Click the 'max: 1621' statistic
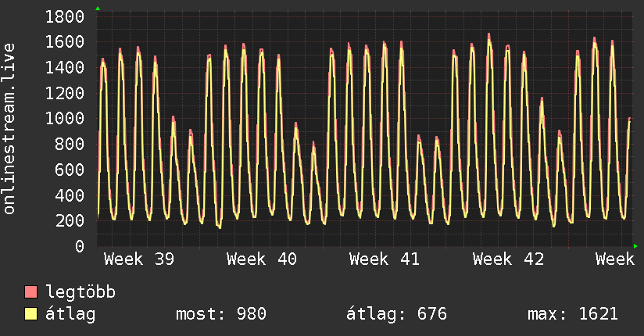Viewport: 644px width, 336px height. pyautogui.click(x=573, y=314)
